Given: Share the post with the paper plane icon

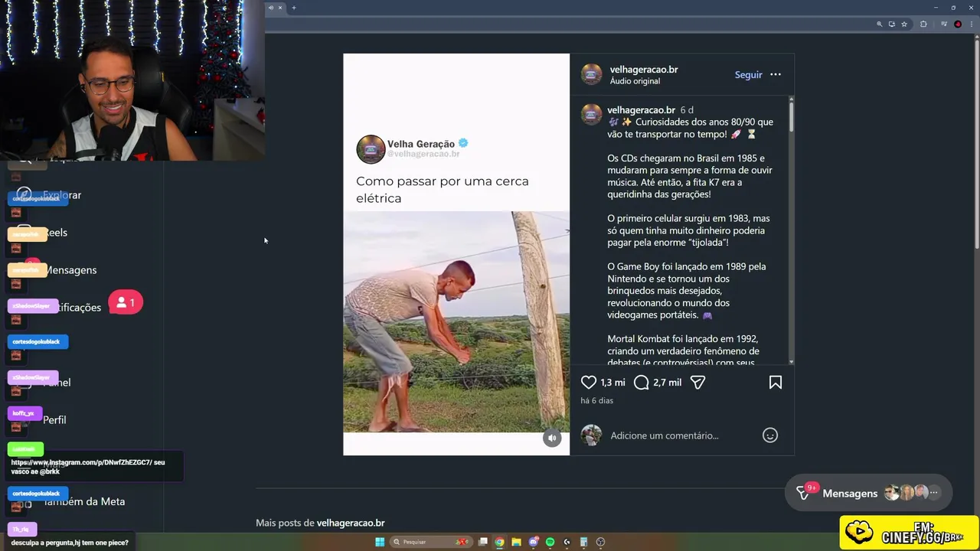Looking at the screenshot, I should coord(697,382).
